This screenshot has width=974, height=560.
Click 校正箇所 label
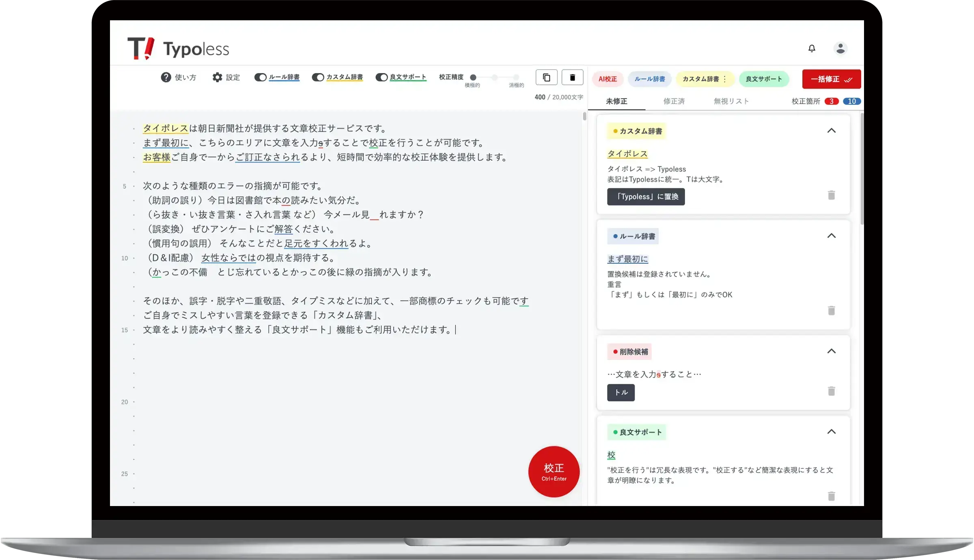click(x=806, y=101)
